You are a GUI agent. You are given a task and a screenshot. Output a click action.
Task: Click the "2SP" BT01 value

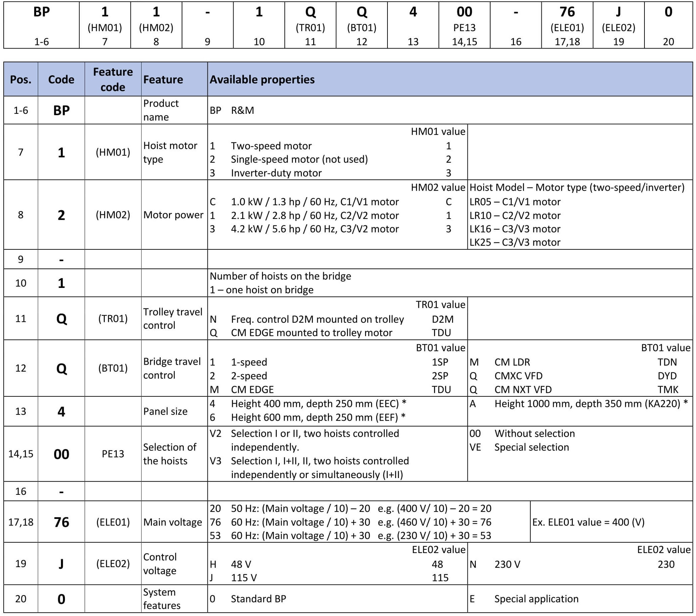click(x=440, y=376)
